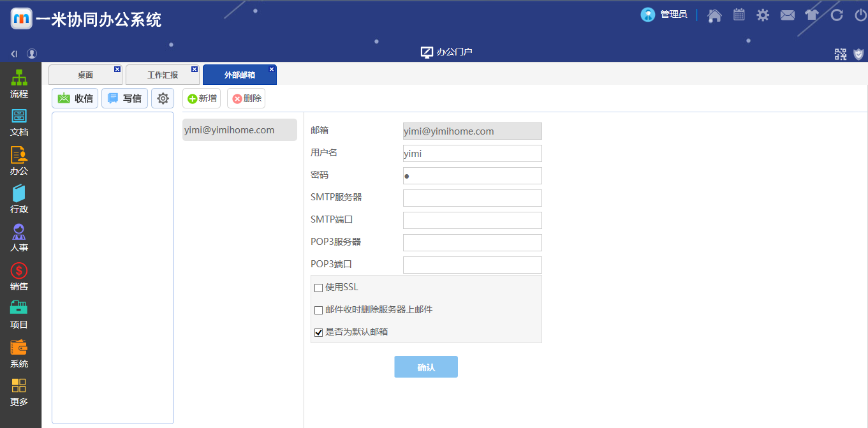Viewport: 868px width, 428px height.
Task: Click the user profile icon beside collapse arrow
Action: (x=32, y=54)
